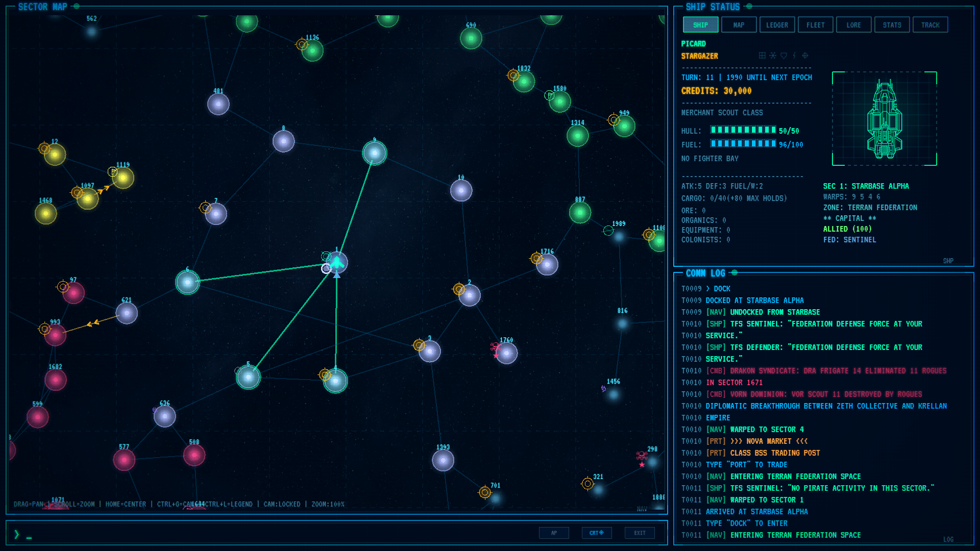Click the 'MERCHANT SCOUT CLASS' label
Viewport: 980px width, 551px height.
coord(722,113)
